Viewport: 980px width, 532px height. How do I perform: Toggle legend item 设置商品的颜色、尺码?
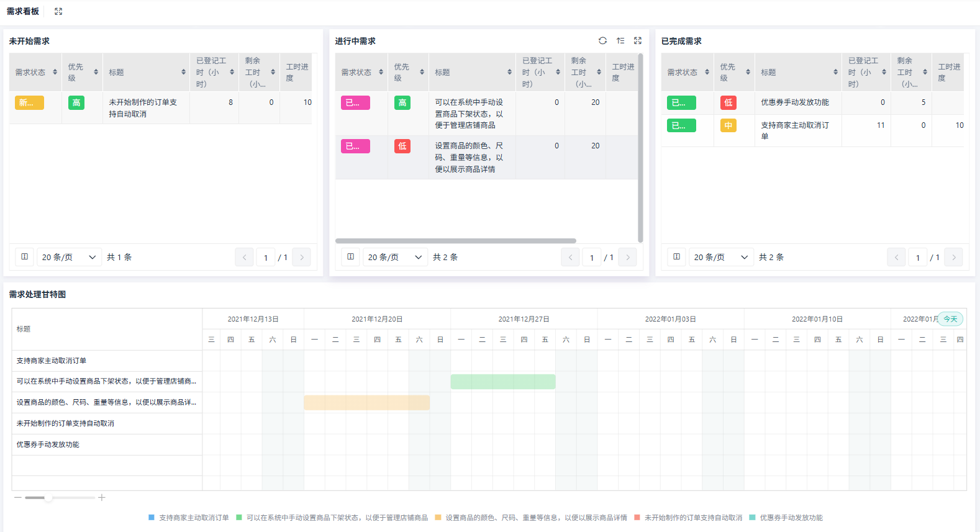click(531, 518)
